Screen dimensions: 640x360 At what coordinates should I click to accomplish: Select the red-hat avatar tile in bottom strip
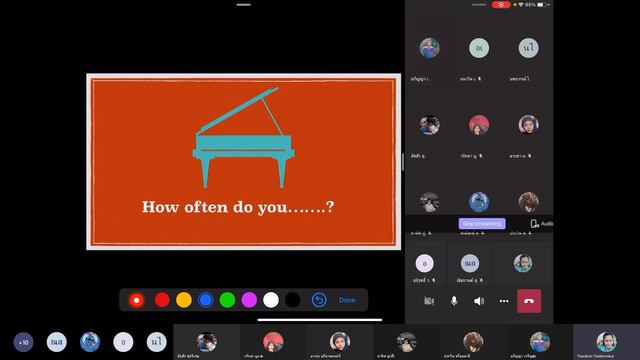(x=273, y=342)
